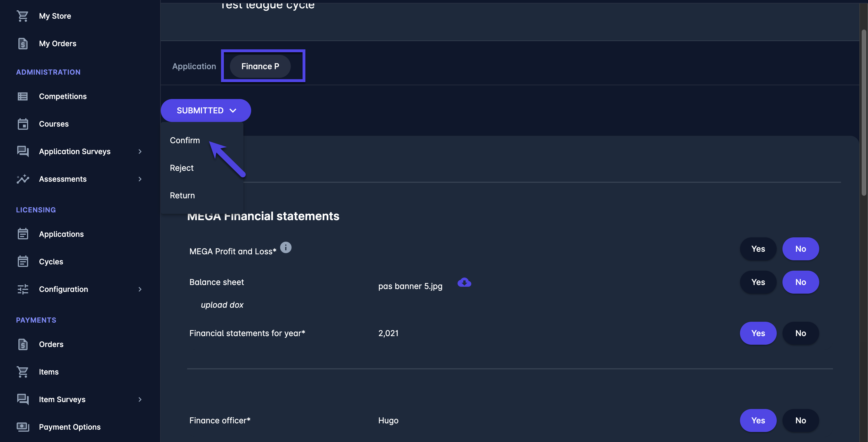This screenshot has width=868, height=442.
Task: Click the Courses calendar icon
Action: click(23, 124)
